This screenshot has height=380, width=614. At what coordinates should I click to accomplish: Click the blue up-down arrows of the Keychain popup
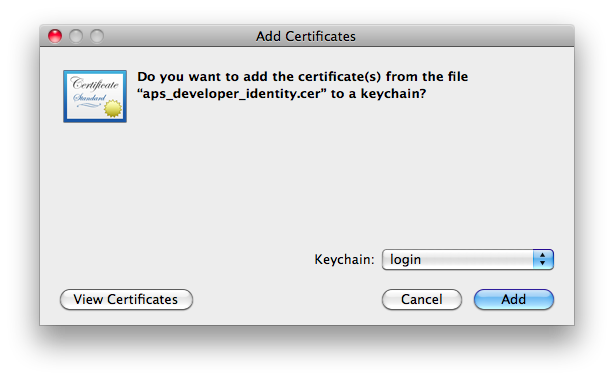tap(543, 259)
